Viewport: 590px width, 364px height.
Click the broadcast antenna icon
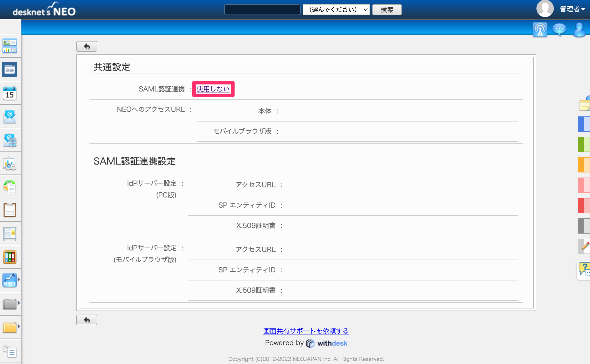tap(540, 30)
